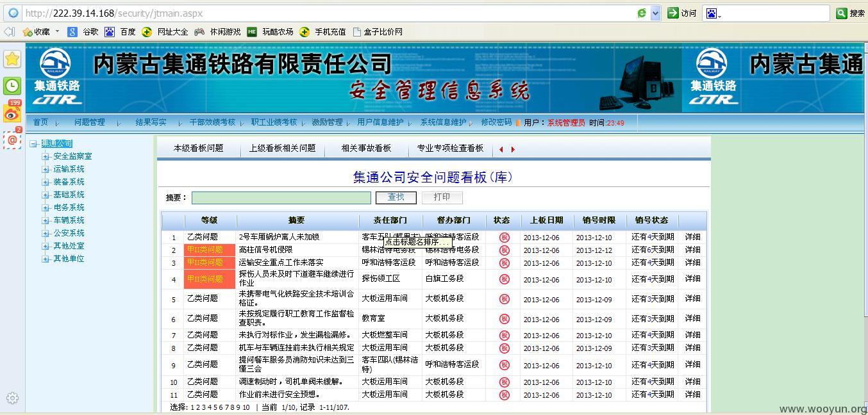The image size is (868, 415).
Task: Open the 结果写实 menu
Action: pos(151,122)
